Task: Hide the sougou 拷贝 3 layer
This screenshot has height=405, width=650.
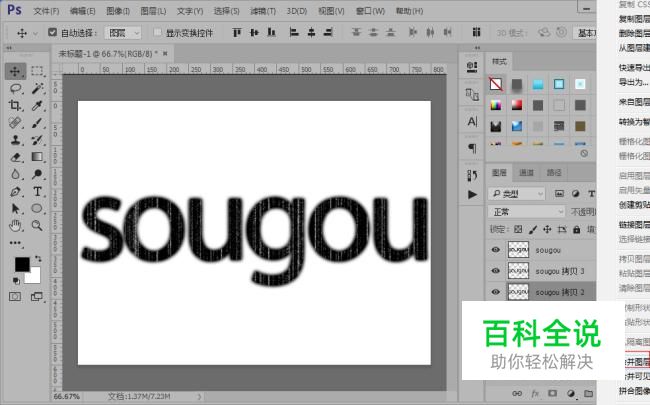Action: (x=495, y=271)
